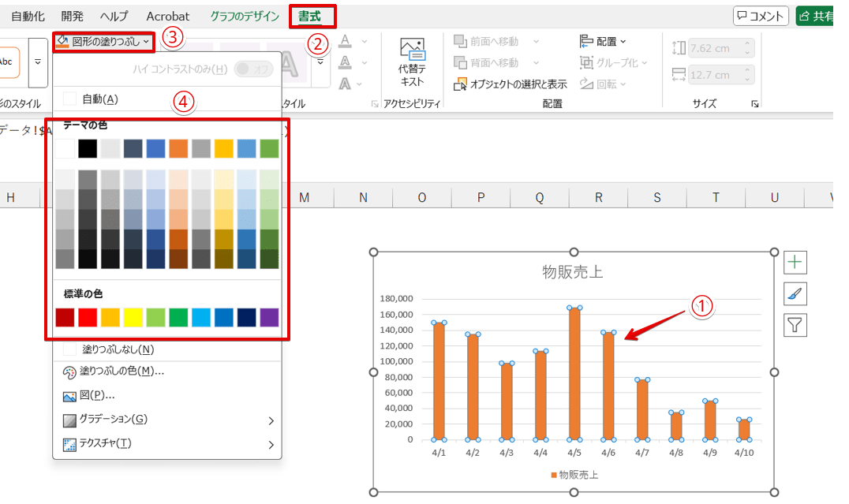Open オブジェクトの選択と表示 selection pane
The height and width of the screenshot is (504, 849).
pyautogui.click(x=511, y=84)
